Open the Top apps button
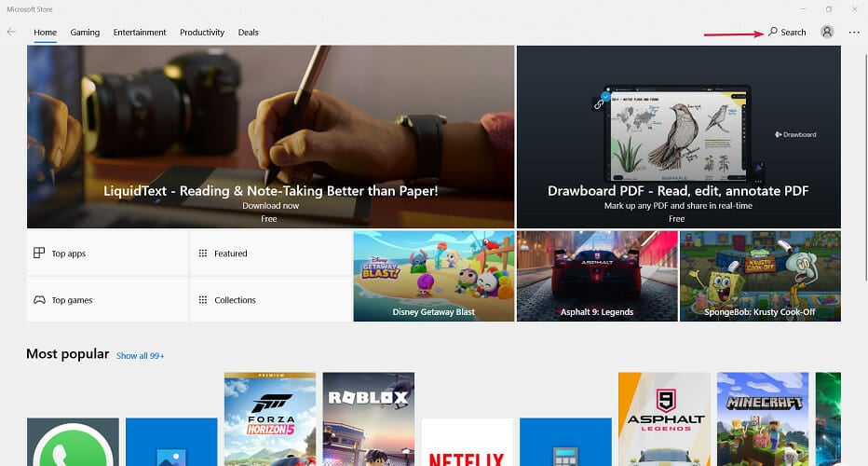This screenshot has height=466, width=868. tap(107, 254)
